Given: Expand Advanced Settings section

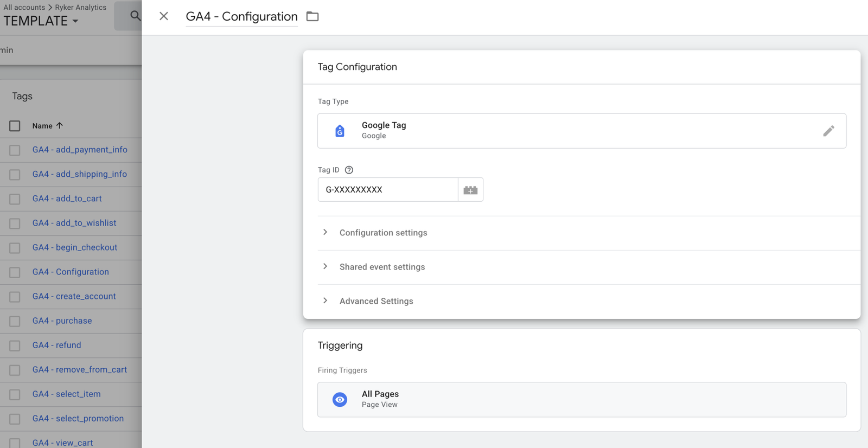Looking at the screenshot, I should [376, 301].
